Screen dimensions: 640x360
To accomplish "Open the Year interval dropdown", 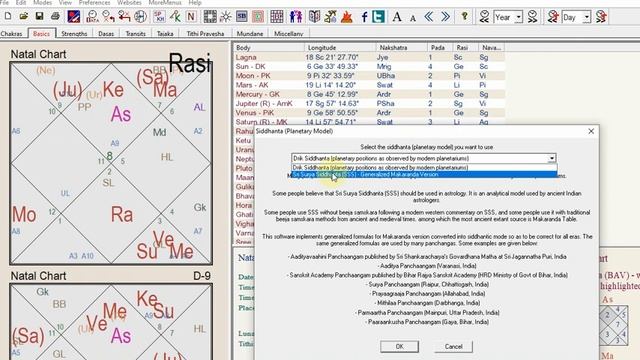I will (518, 17).
